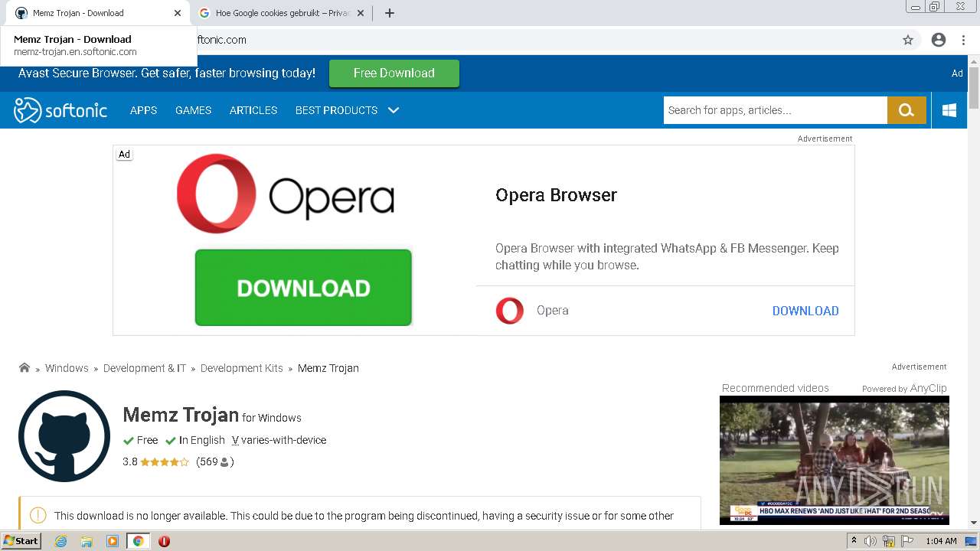The height and width of the screenshot is (551, 980).
Task: Switch to the Memz Trojan - Download tab
Action: pyautogui.click(x=96, y=13)
